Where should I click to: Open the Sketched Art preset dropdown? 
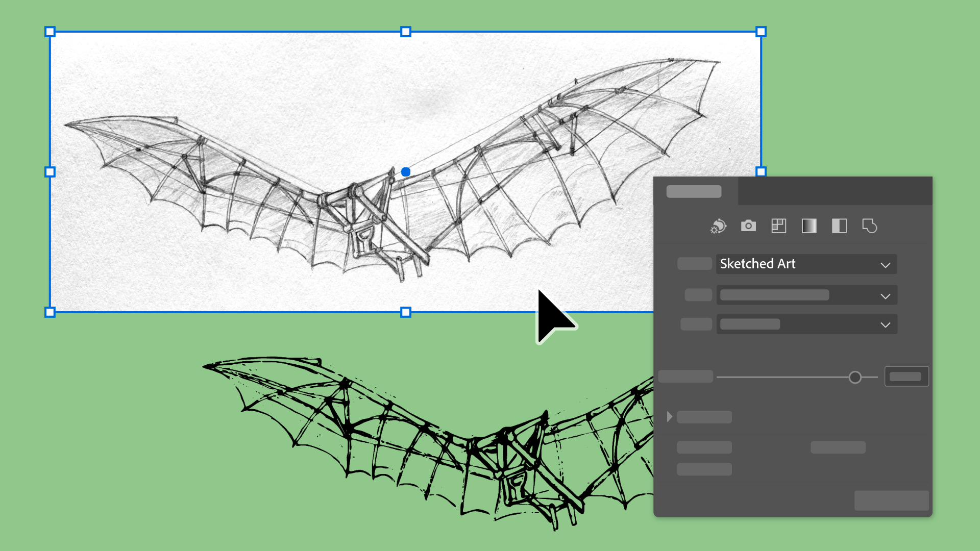click(x=806, y=264)
